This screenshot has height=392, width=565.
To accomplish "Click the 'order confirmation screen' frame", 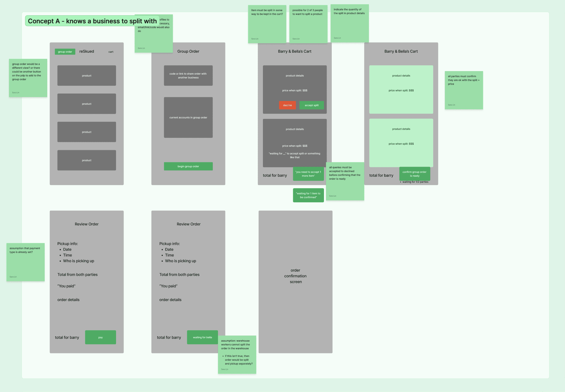I will tap(295, 282).
